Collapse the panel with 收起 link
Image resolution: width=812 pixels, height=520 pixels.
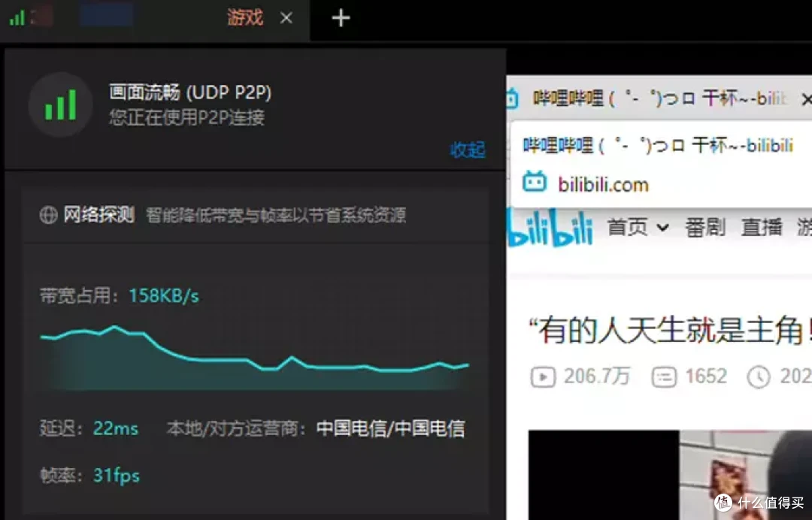pyautogui.click(x=468, y=150)
